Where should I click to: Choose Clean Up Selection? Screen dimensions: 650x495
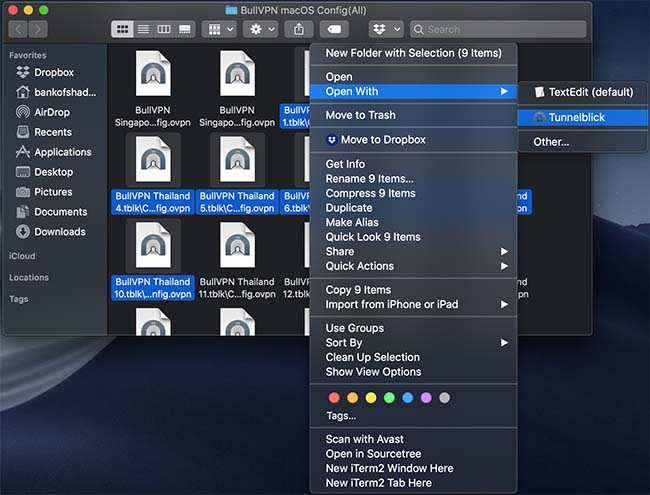tap(413, 357)
